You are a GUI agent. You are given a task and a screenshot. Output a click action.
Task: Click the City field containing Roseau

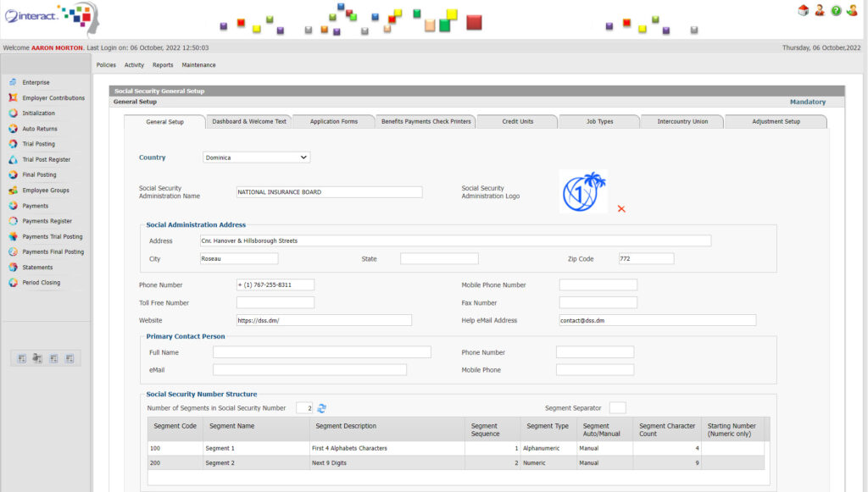(239, 259)
